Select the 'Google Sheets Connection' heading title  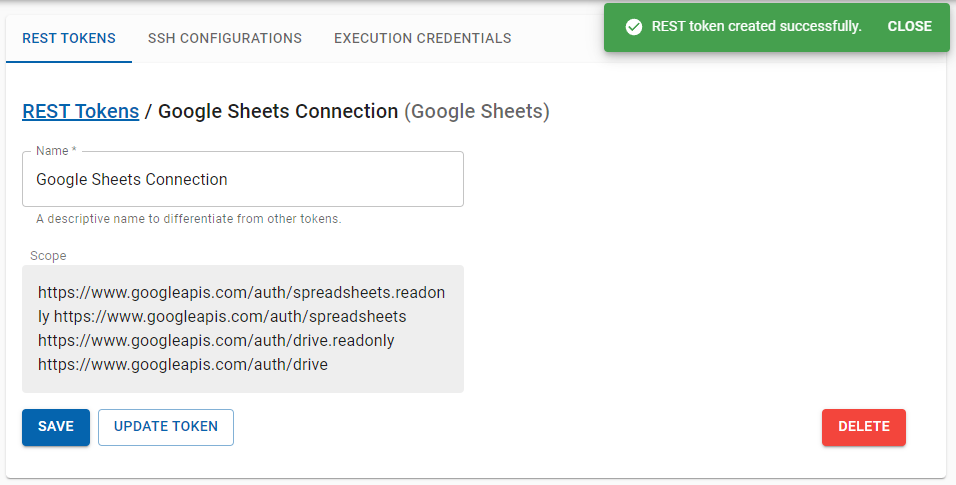click(x=278, y=111)
